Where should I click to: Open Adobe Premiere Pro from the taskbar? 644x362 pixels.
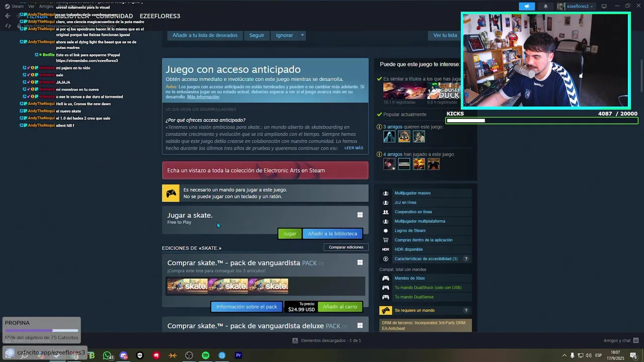[x=238, y=355]
